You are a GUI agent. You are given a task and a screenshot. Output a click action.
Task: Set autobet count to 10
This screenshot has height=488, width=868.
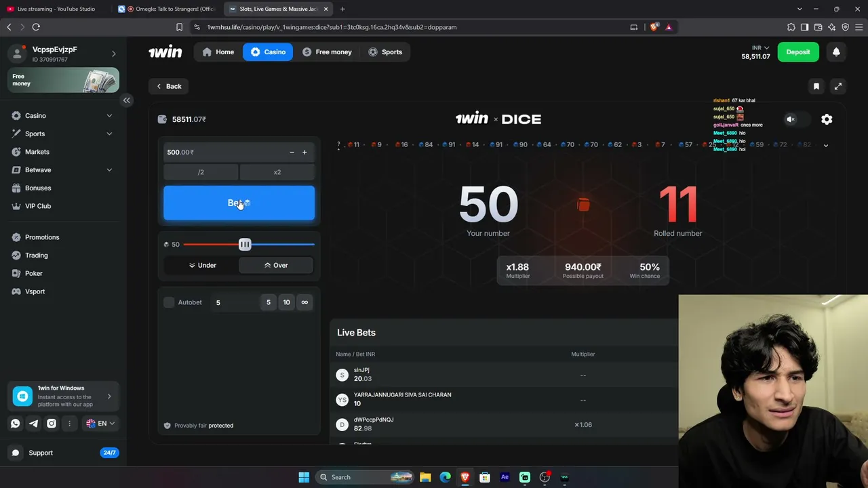click(286, 302)
